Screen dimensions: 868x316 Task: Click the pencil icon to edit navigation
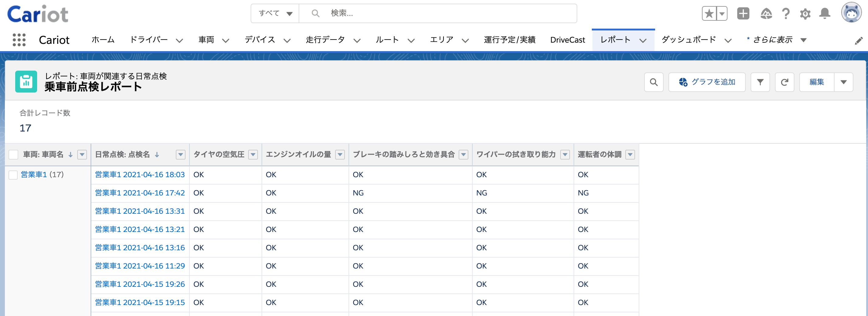tap(859, 40)
